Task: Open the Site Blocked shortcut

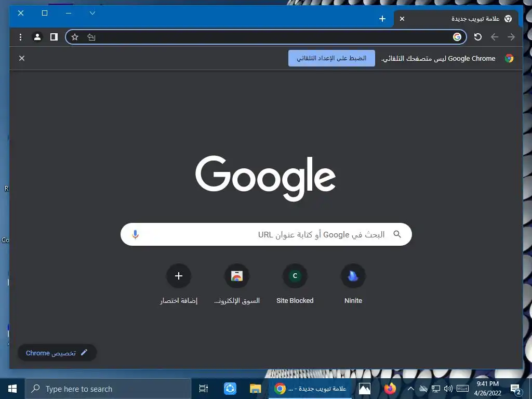Action: (295, 284)
